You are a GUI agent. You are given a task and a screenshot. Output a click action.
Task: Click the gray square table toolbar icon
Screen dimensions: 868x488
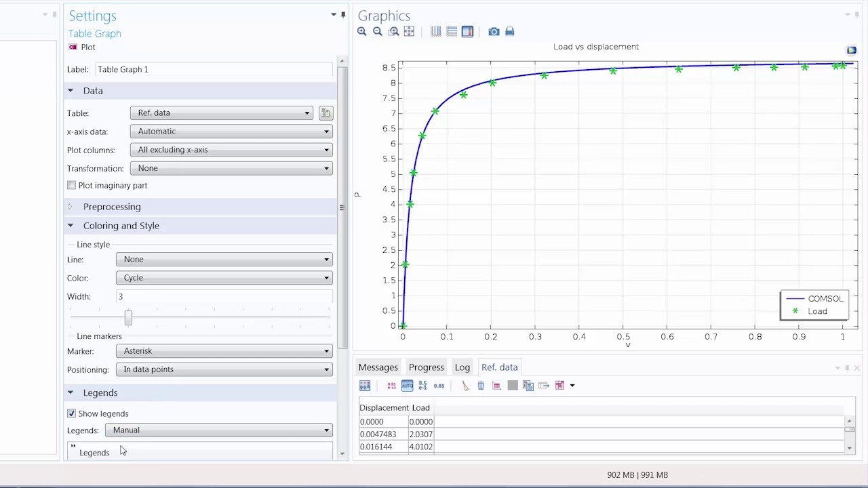tap(513, 386)
